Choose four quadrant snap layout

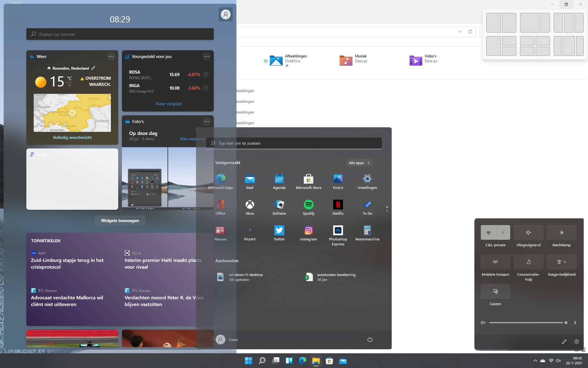tap(535, 46)
